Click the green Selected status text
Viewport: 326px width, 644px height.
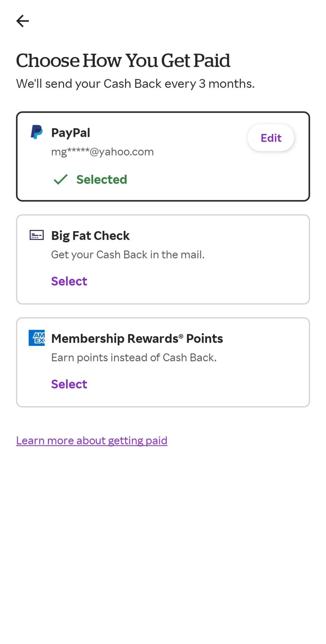101,179
